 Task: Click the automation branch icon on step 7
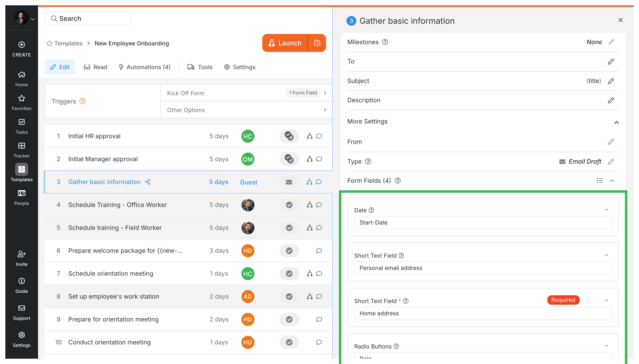pos(309,273)
